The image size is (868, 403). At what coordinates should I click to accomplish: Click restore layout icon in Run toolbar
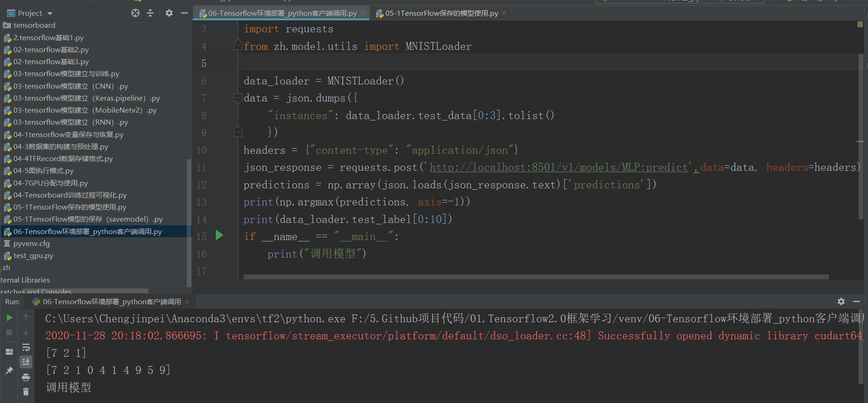(9, 352)
